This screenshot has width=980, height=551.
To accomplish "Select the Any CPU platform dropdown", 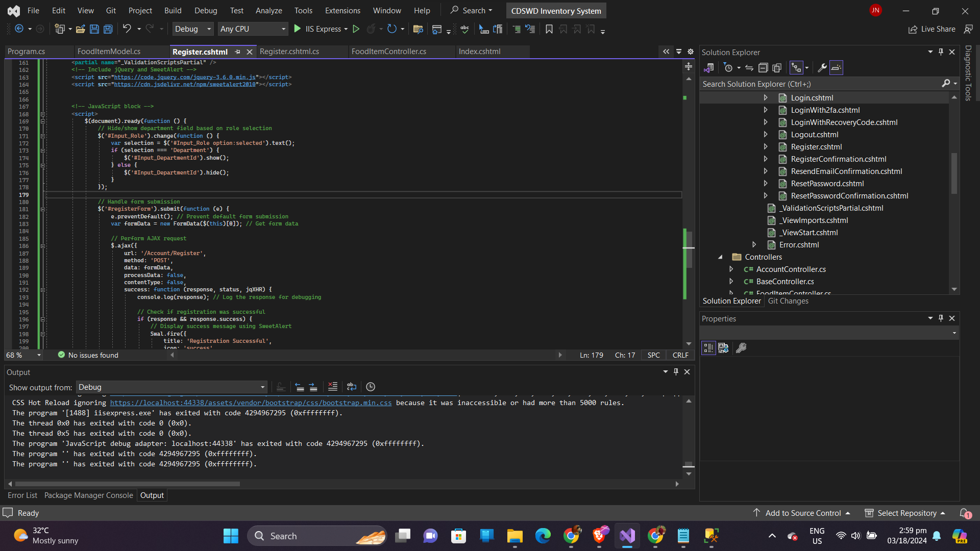I will pyautogui.click(x=253, y=29).
